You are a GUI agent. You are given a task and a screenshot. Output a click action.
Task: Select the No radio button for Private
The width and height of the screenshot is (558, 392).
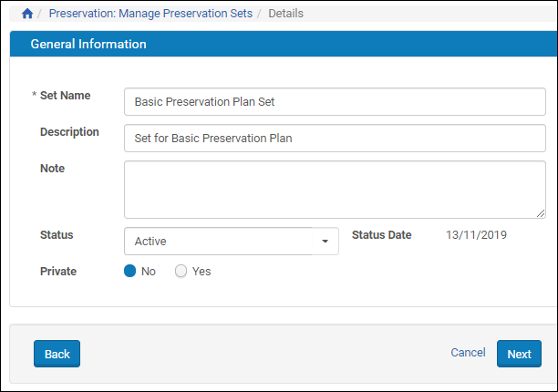click(x=130, y=271)
